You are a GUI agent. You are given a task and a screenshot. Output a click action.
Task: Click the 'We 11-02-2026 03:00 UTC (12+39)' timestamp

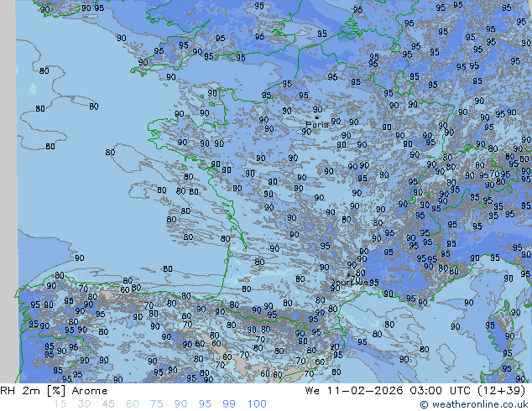coord(415,391)
